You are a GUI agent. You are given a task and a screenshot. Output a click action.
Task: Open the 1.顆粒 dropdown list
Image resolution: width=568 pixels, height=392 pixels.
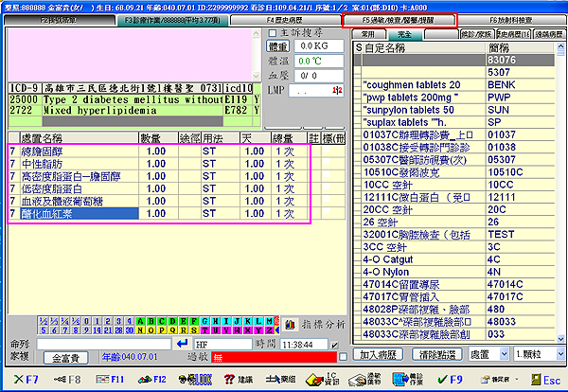[x=559, y=353]
